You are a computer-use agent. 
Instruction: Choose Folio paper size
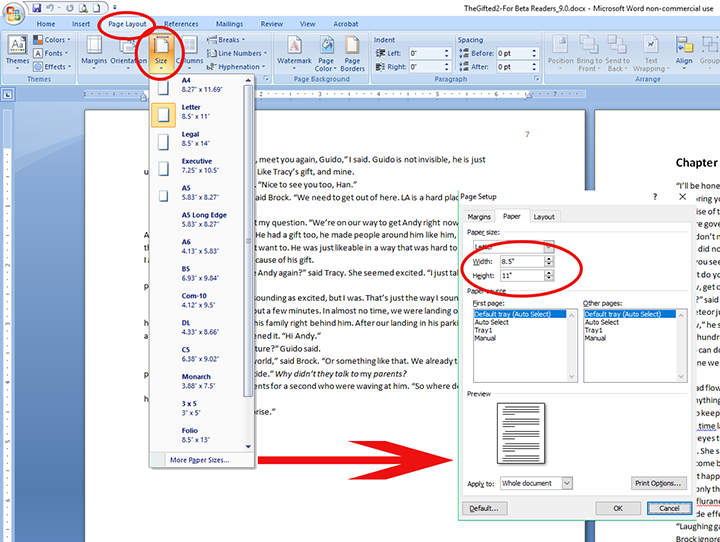[x=198, y=435]
